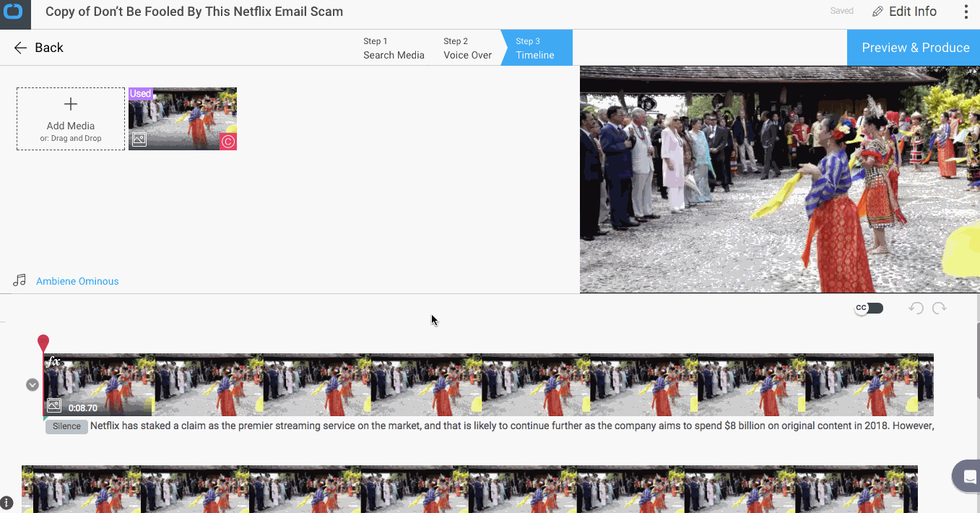Click the app logo icon at top-left
The width and height of the screenshot is (980, 513).
[x=14, y=12]
